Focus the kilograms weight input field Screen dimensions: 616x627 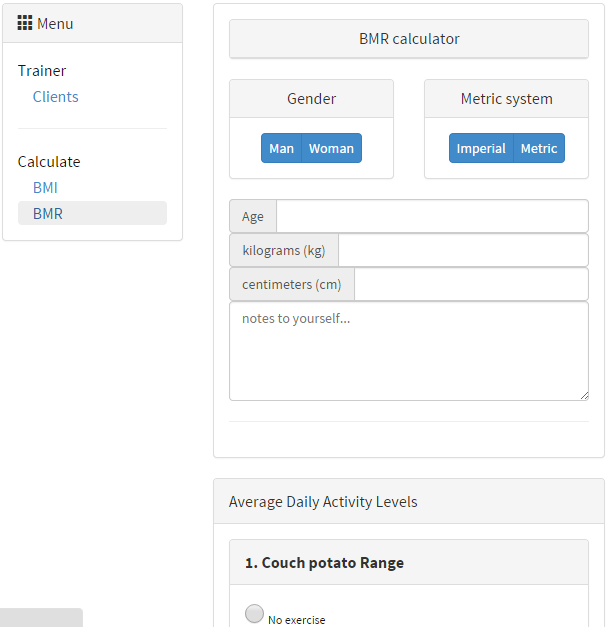pos(463,250)
